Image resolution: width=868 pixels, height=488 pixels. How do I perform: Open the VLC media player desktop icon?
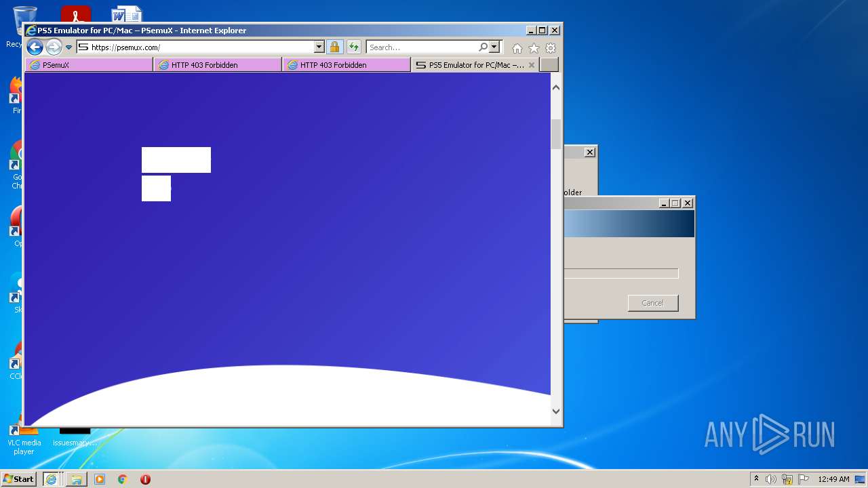coord(24,438)
